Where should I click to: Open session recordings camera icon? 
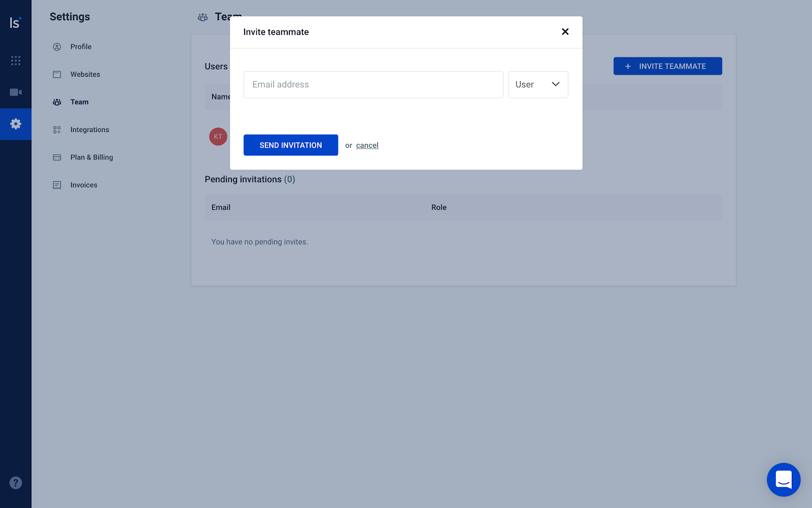(16, 92)
